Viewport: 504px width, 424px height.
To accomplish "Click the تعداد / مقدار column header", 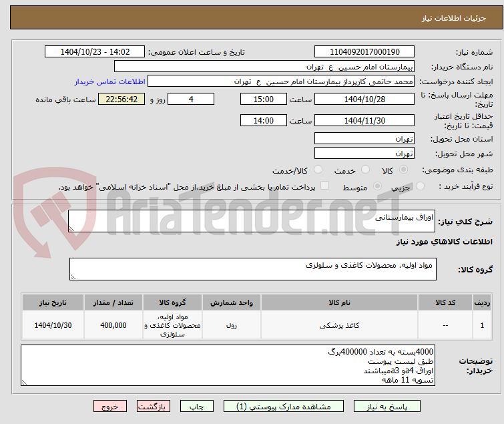I will (113, 302).
